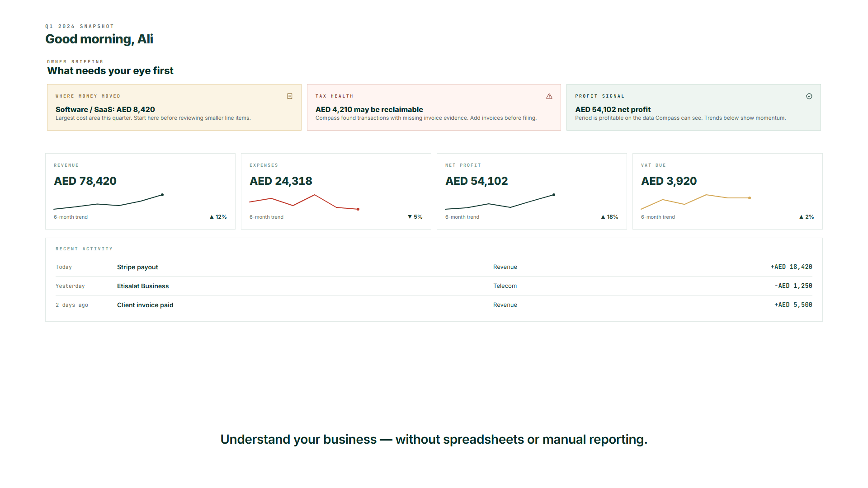Screen dimensions: 868x488
Task: Open the Client invoice paid activity row
Action: click(434, 305)
